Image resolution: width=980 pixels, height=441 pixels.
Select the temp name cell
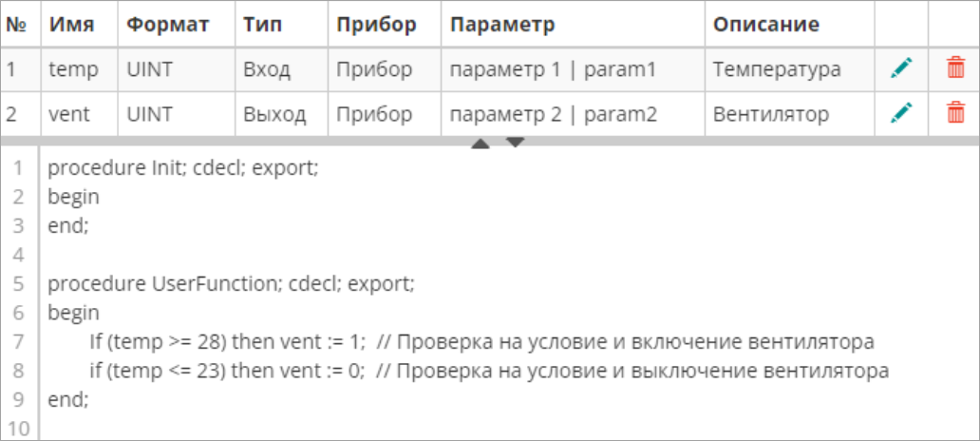(69, 69)
